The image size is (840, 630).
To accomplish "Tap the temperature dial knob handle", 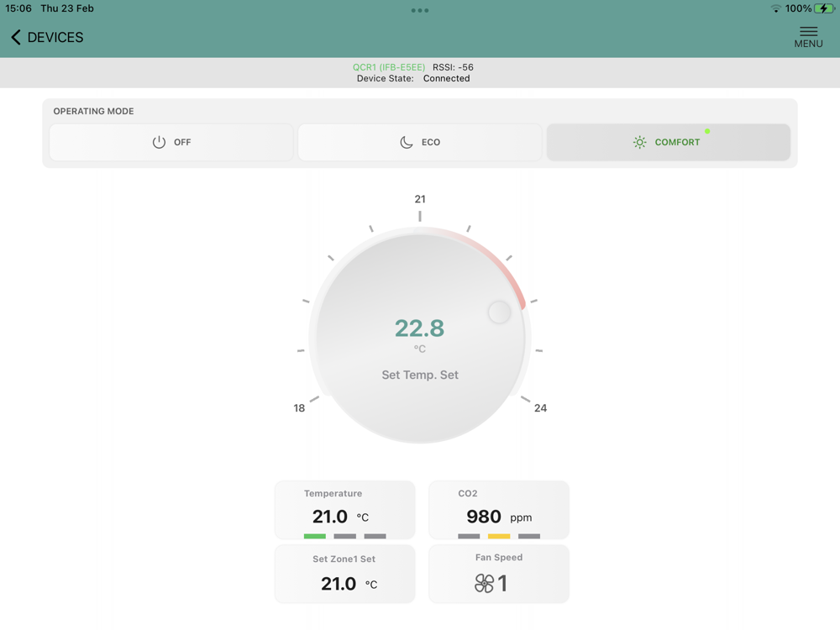I will (x=499, y=312).
